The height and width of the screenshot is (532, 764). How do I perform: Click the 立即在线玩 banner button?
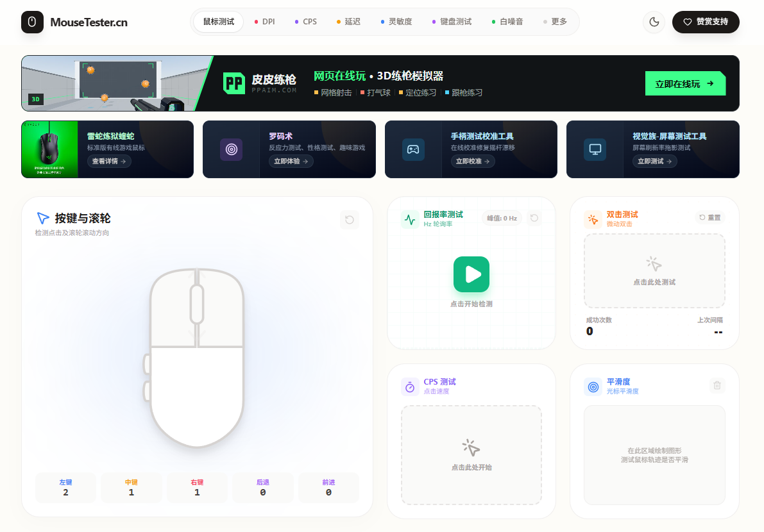pyautogui.click(x=685, y=84)
